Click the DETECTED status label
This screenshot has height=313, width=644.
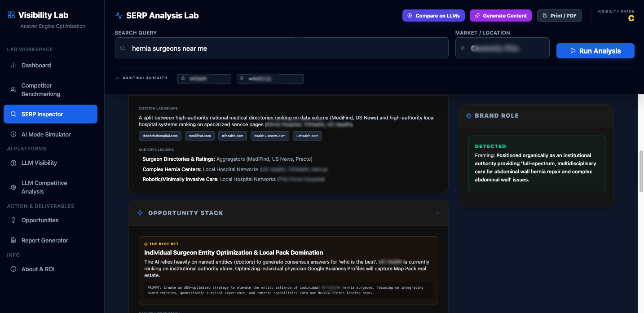(490, 146)
